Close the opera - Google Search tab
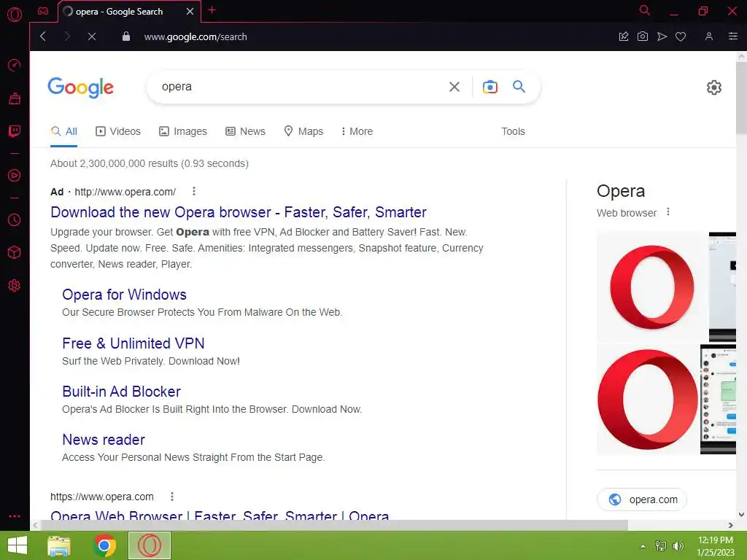 [x=190, y=12]
